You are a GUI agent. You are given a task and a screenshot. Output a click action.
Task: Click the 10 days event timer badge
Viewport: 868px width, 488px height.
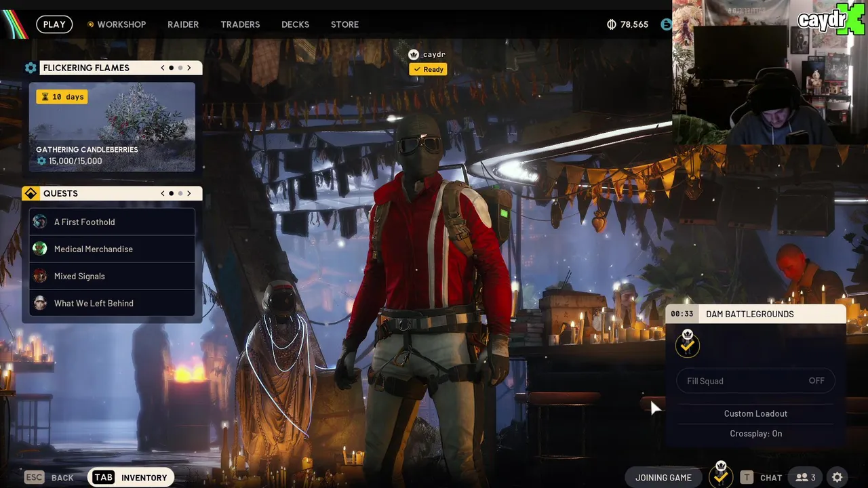(62, 97)
